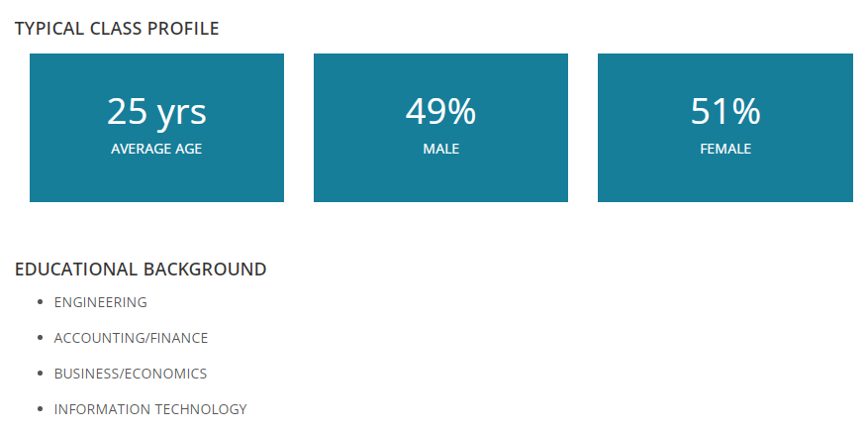Viewport: 868px width, 434px height.
Task: Select the Business/Economics list item
Action: pyautogui.click(x=131, y=374)
